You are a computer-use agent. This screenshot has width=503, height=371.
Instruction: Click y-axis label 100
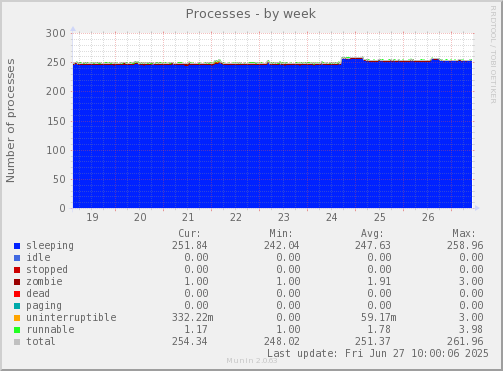[x=56, y=150]
